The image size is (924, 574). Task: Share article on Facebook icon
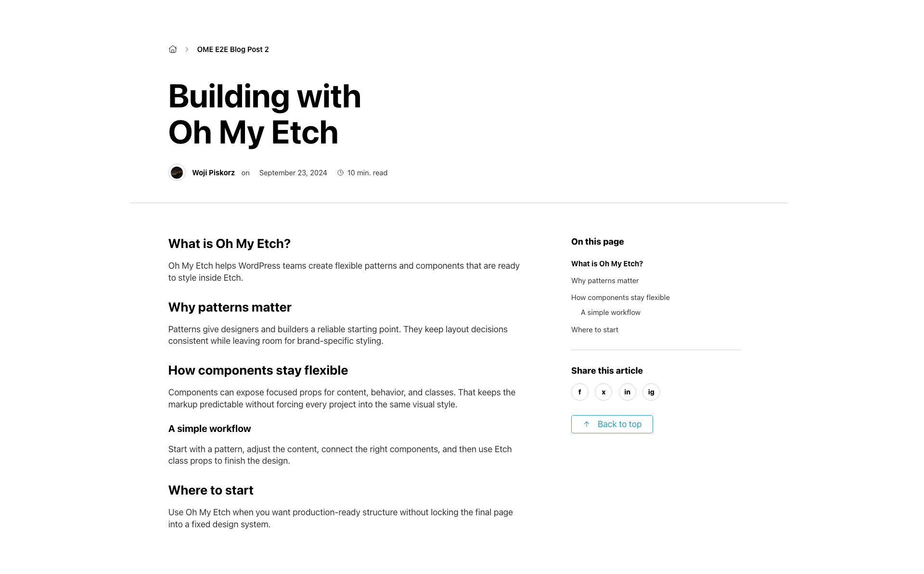point(580,392)
